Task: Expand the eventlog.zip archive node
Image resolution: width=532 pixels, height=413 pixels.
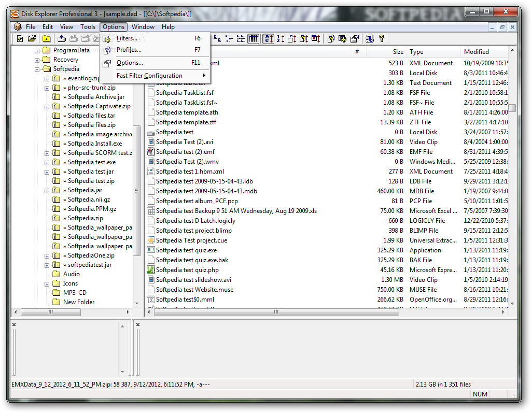Action: 47,79
